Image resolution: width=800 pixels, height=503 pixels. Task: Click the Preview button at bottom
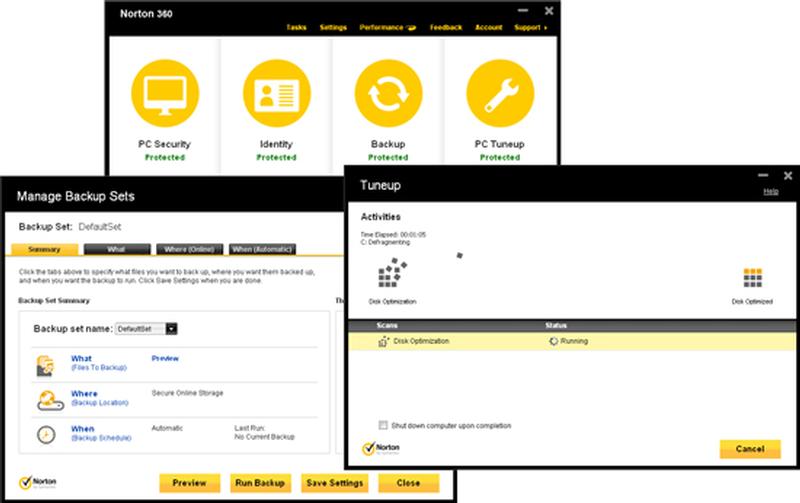(189, 483)
